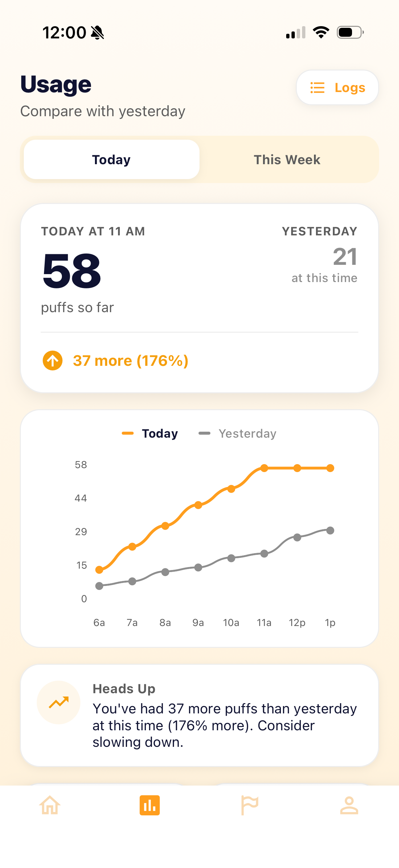Tap the Wi-Fi status icon
The height and width of the screenshot is (868, 399).
(x=321, y=32)
